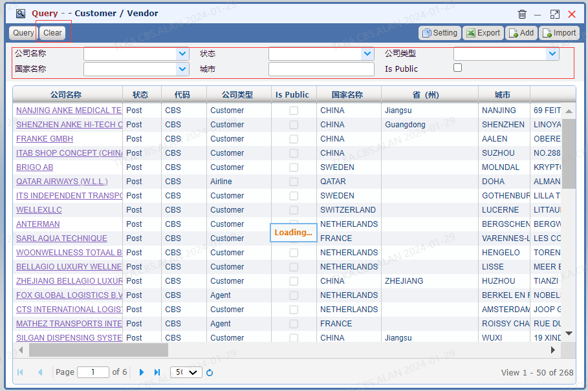Select the ZHEJIANG province cell

coord(430,281)
